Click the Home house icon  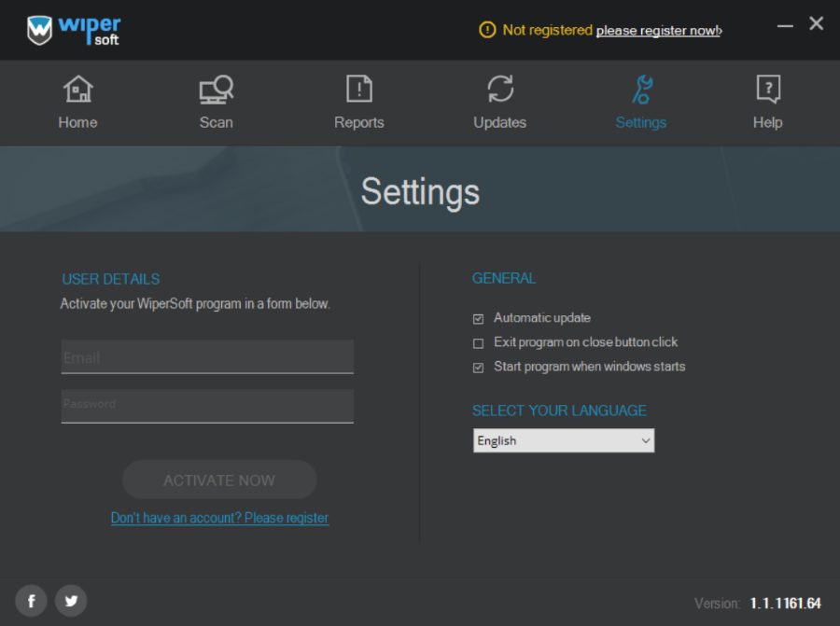pyautogui.click(x=77, y=90)
